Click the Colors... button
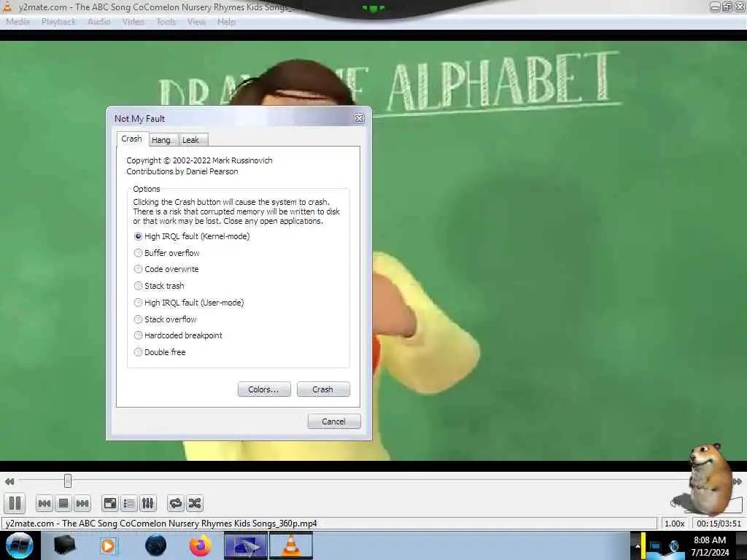This screenshot has width=747, height=560. 264,389
